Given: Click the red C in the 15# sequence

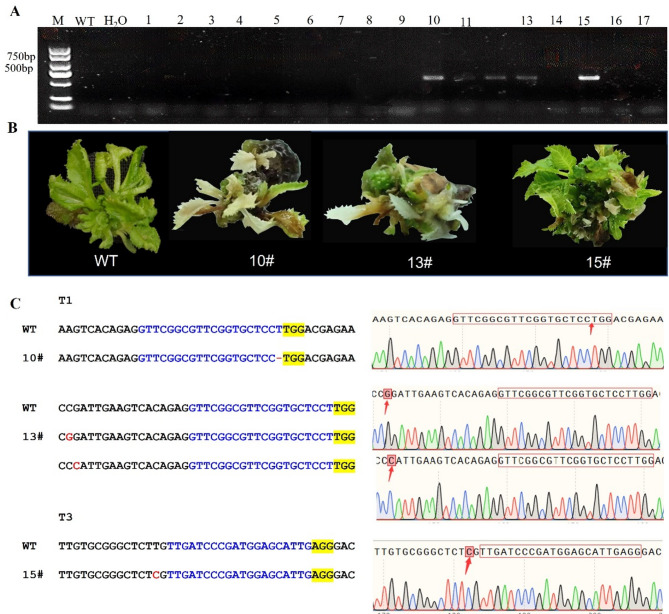Looking at the screenshot, I should click(156, 575).
